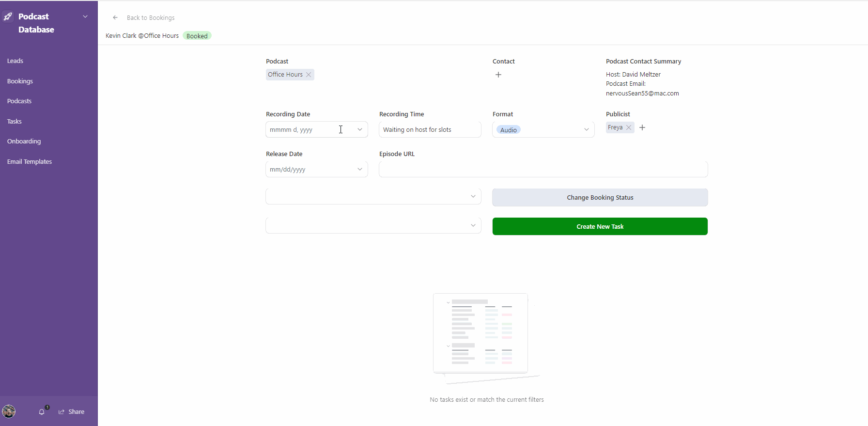Add a new contact with plus icon
868x426 pixels.
click(498, 75)
